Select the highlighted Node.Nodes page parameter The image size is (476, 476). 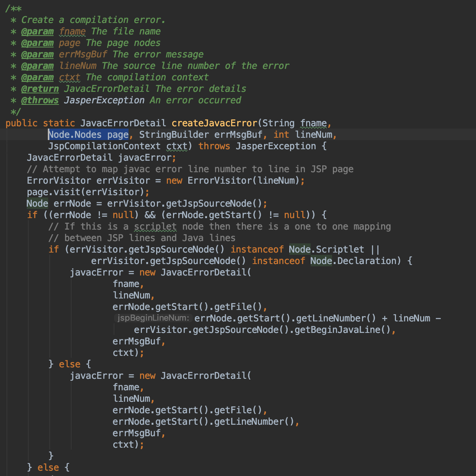pyautogui.click(x=88, y=135)
